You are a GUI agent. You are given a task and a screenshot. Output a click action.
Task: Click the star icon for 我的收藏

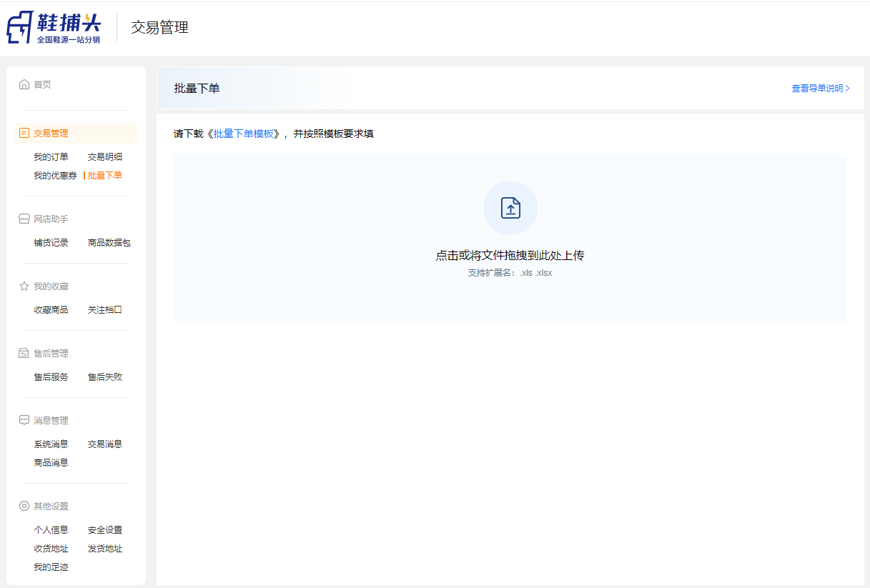click(24, 286)
